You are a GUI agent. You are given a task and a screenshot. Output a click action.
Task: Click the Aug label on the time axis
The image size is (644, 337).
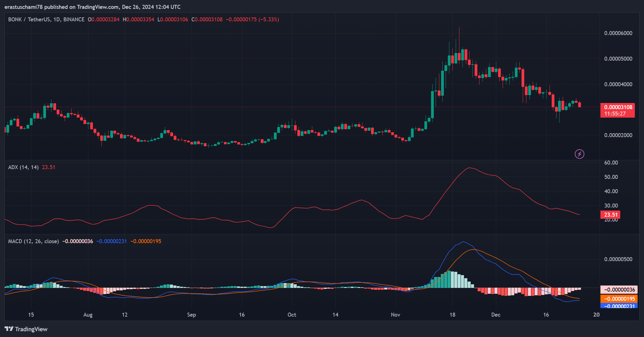[88, 315]
